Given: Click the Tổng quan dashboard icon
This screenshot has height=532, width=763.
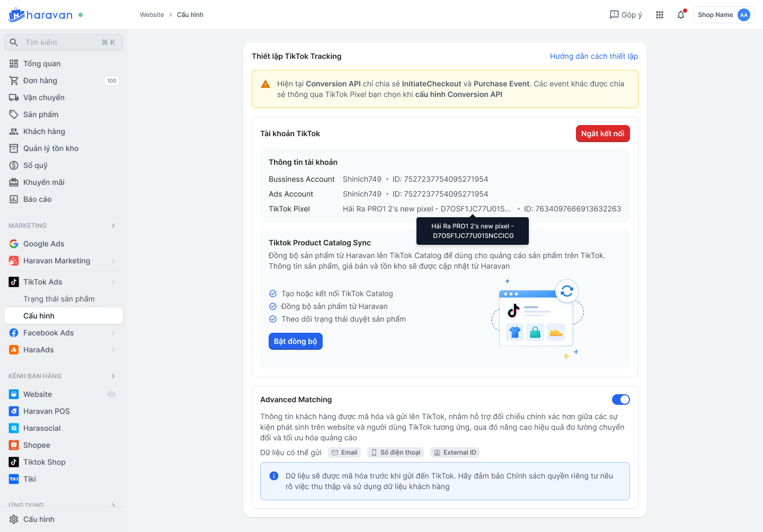Looking at the screenshot, I should (14, 64).
